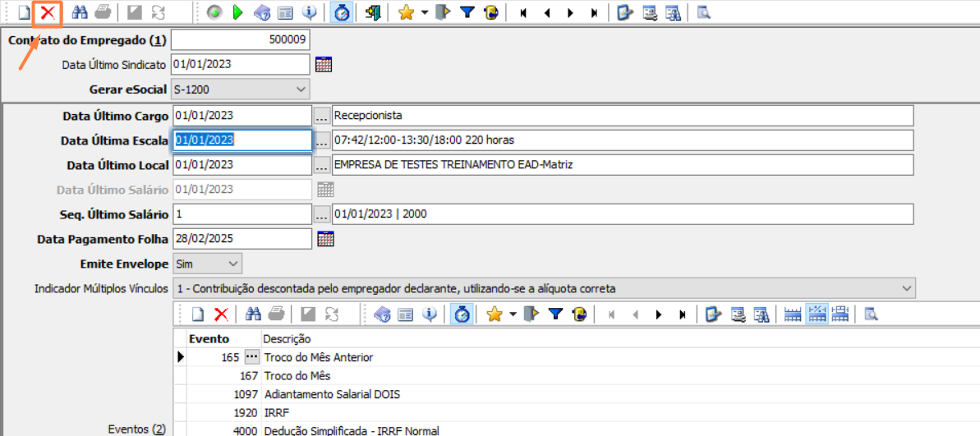Open dropdown arrow next to top toolbar star

pyautogui.click(x=424, y=13)
